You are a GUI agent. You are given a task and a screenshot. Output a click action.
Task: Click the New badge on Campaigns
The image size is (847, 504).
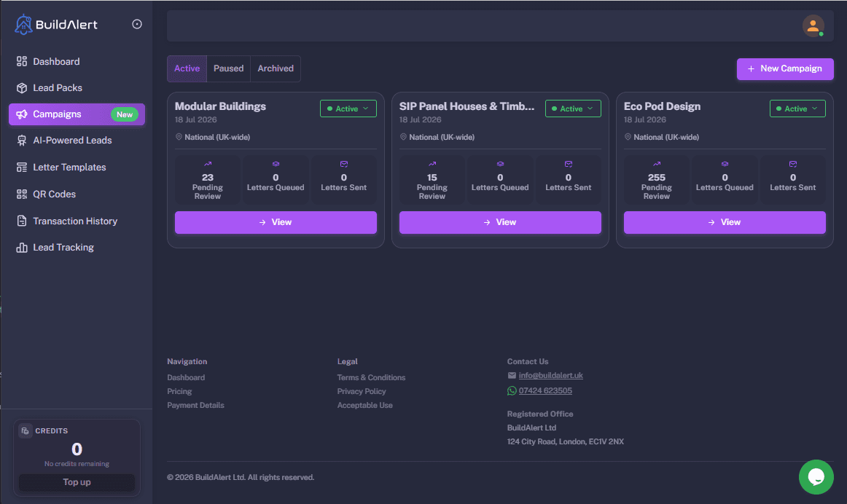124,114
